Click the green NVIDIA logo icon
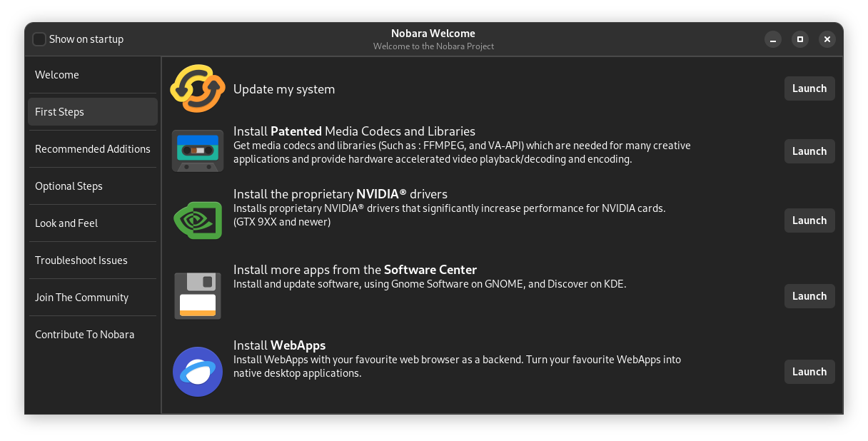Viewport: 868px width, 441px height. click(x=198, y=220)
